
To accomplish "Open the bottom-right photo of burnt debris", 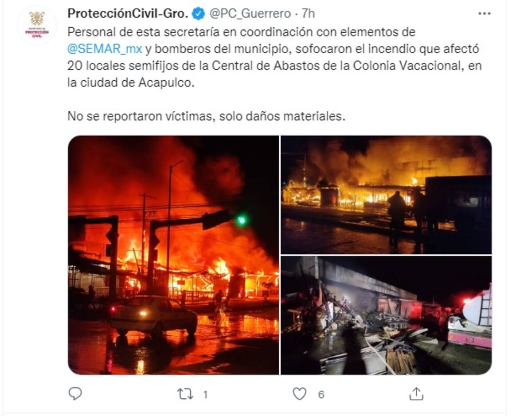I will [386, 315].
